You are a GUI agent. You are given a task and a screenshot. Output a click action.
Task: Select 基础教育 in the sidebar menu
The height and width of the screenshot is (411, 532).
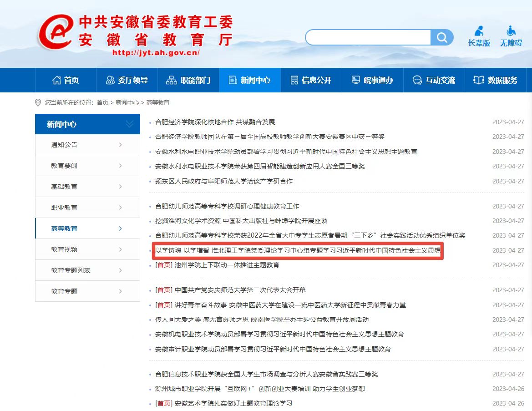pyautogui.click(x=64, y=187)
